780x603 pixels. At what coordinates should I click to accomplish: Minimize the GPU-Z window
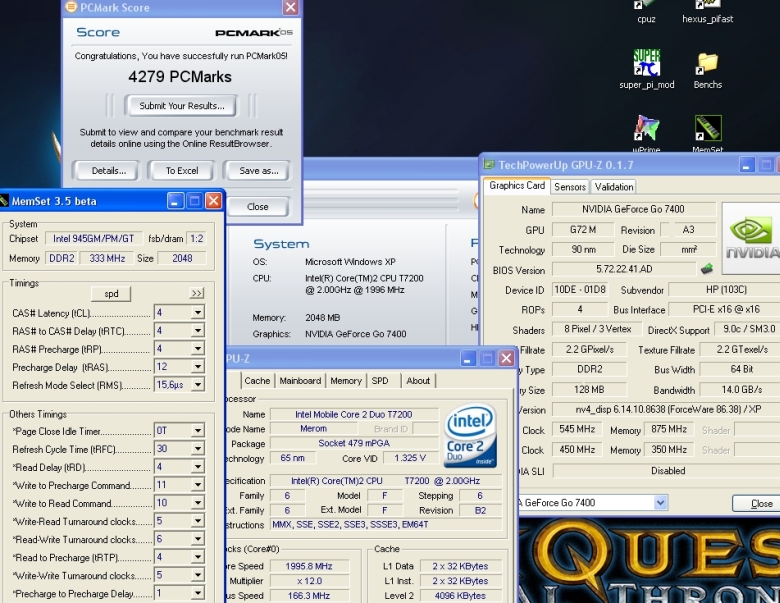[x=746, y=165]
